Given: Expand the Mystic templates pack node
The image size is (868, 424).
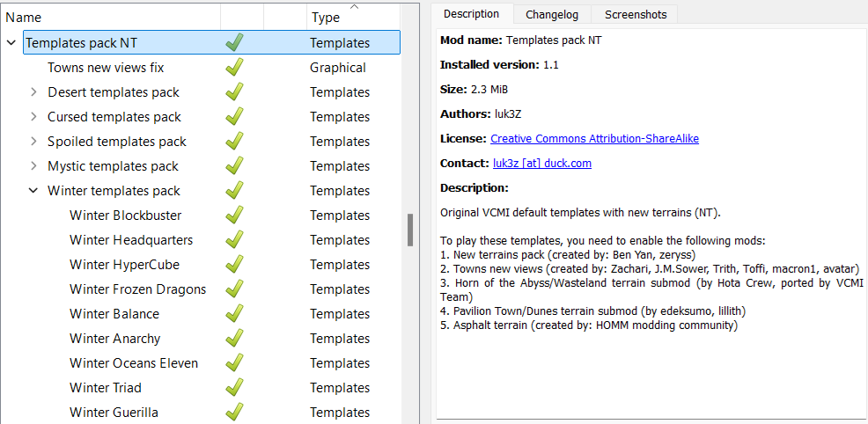Looking at the screenshot, I should 33,166.
